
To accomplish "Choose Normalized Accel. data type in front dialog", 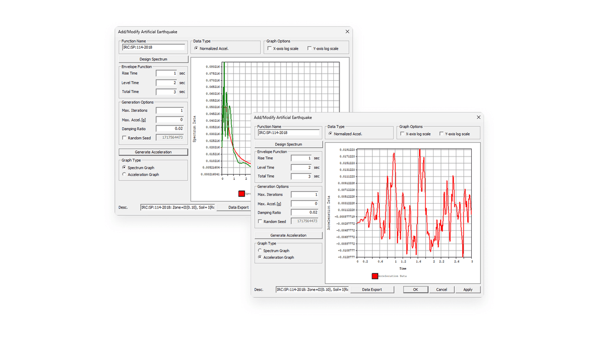I will click(330, 134).
